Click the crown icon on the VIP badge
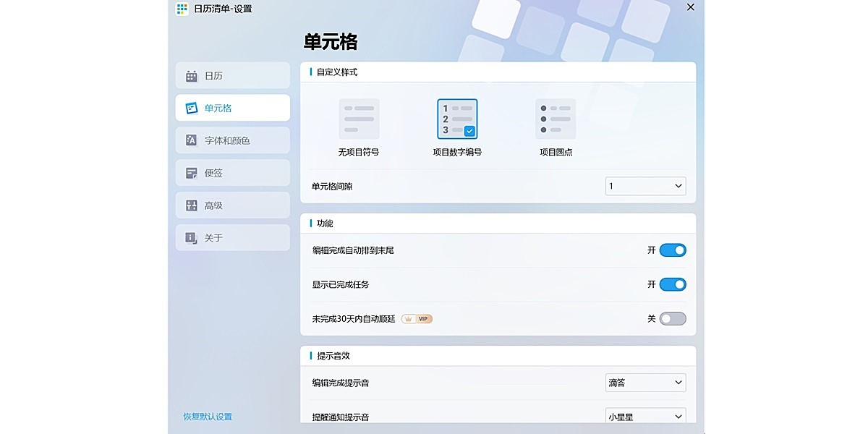The height and width of the screenshot is (434, 868). pos(408,318)
